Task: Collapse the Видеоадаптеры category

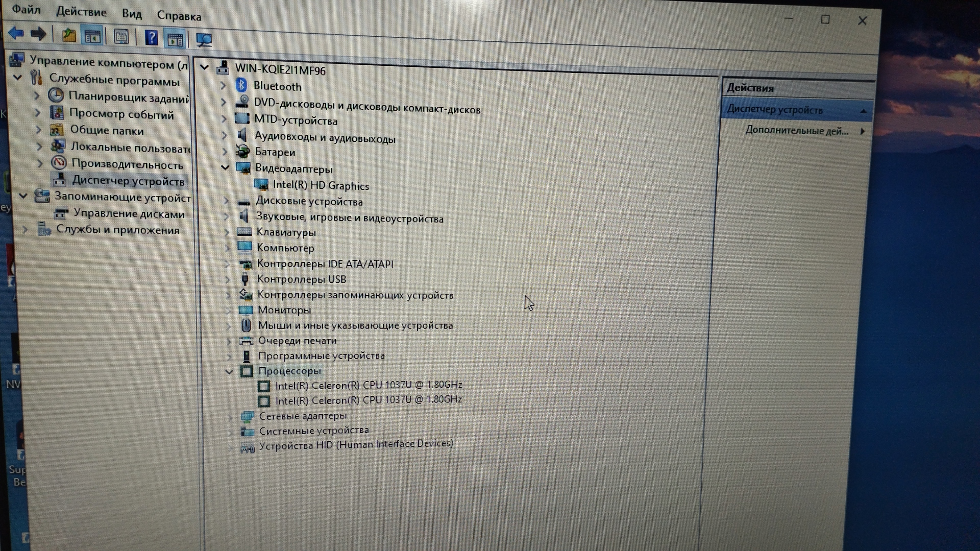Action: 225,167
